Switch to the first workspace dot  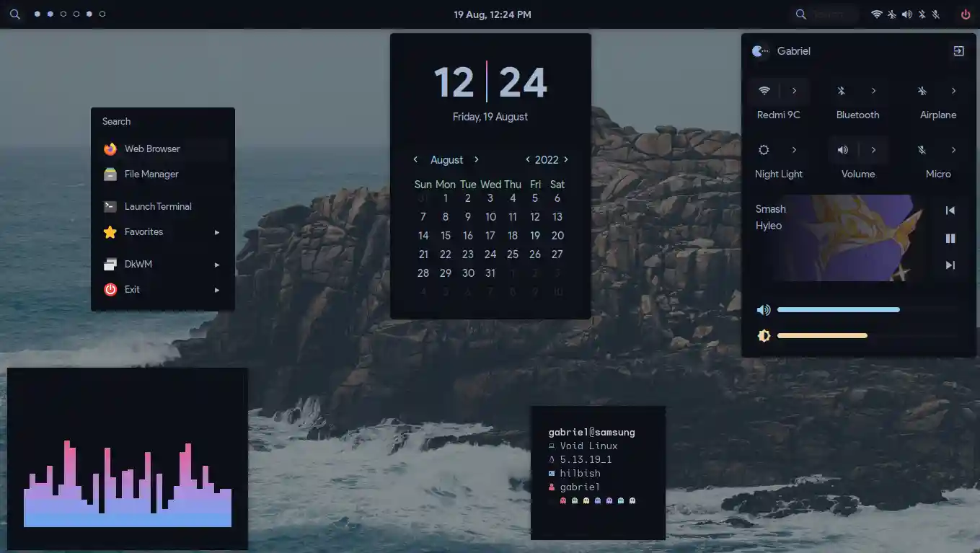click(x=37, y=14)
